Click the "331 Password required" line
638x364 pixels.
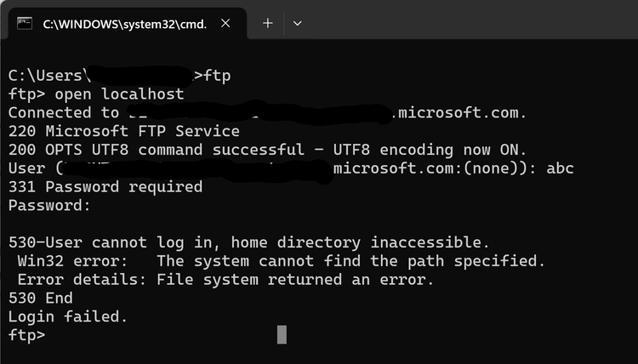tap(105, 186)
